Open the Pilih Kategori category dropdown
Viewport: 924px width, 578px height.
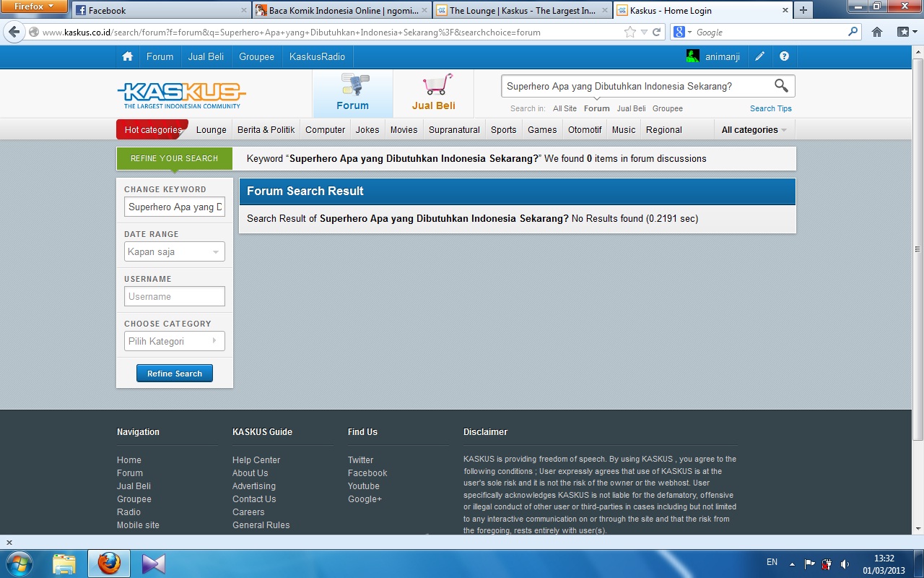point(174,341)
